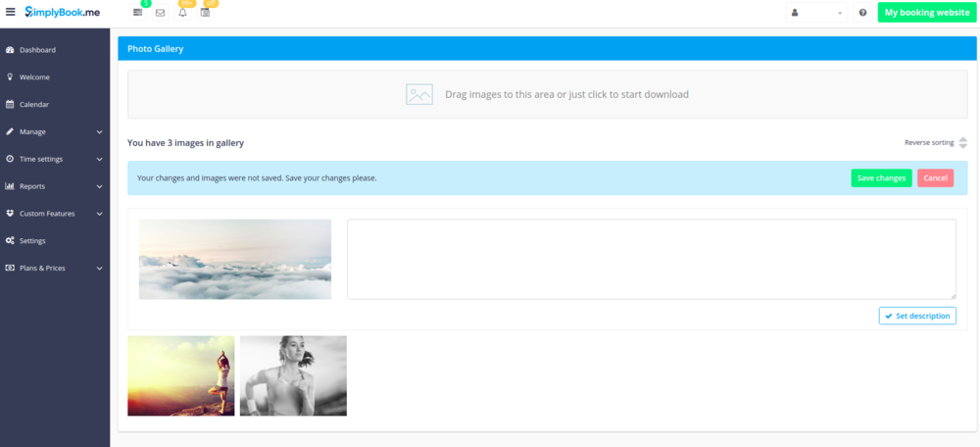
Task: Expand the Manage sidebar menu
Action: click(55, 131)
